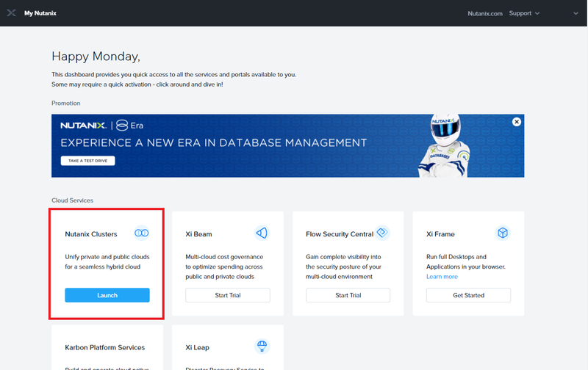
Task: Click the Happy Monday greeting
Action: (x=96, y=57)
